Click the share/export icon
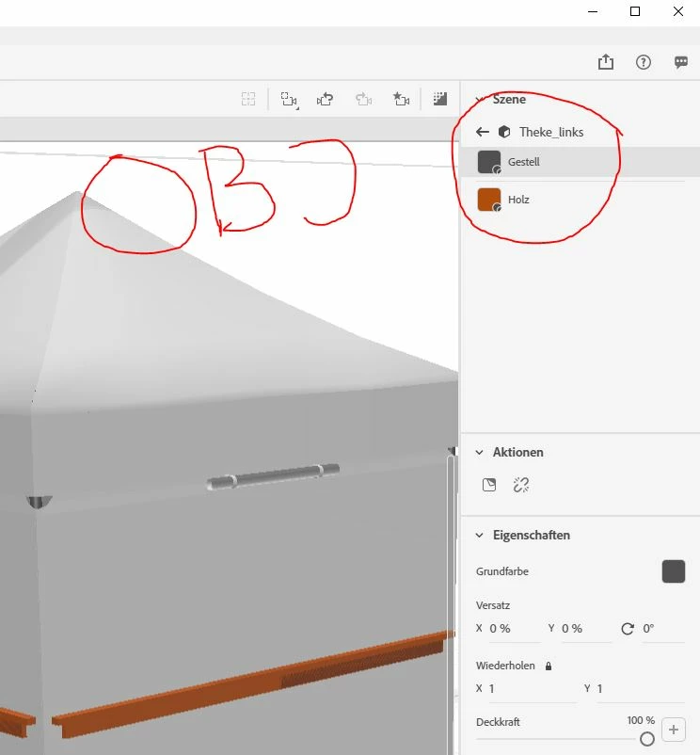 click(x=606, y=61)
